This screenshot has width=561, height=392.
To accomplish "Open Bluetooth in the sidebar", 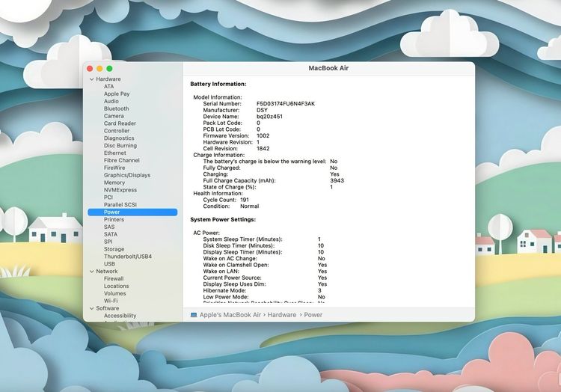I will tap(116, 108).
